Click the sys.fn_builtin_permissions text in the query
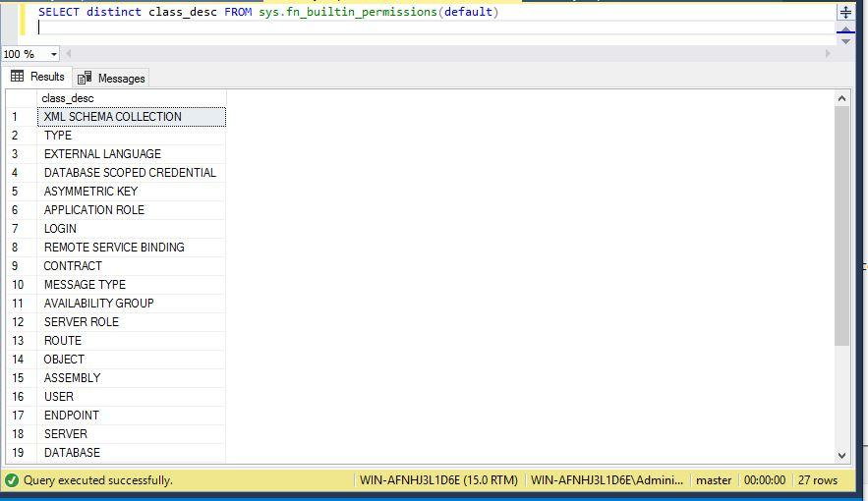 pyautogui.click(x=348, y=12)
